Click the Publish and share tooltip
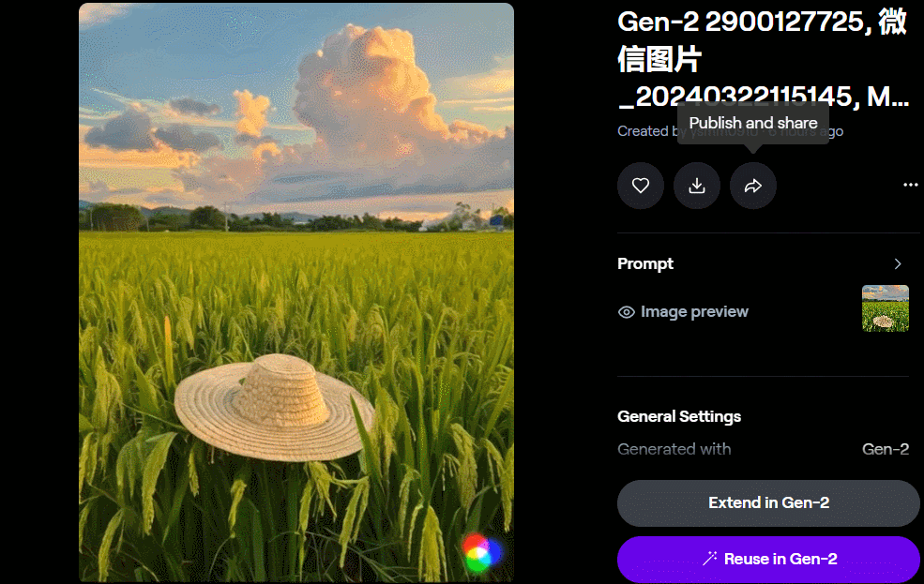The image size is (924, 584). tap(753, 123)
